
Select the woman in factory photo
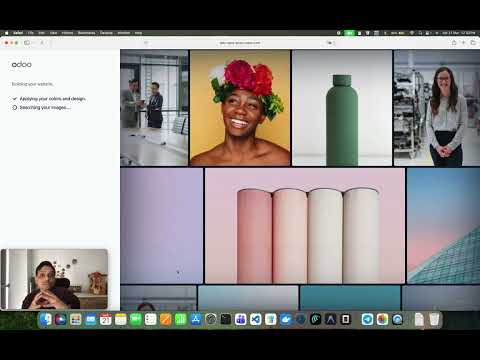click(x=437, y=108)
